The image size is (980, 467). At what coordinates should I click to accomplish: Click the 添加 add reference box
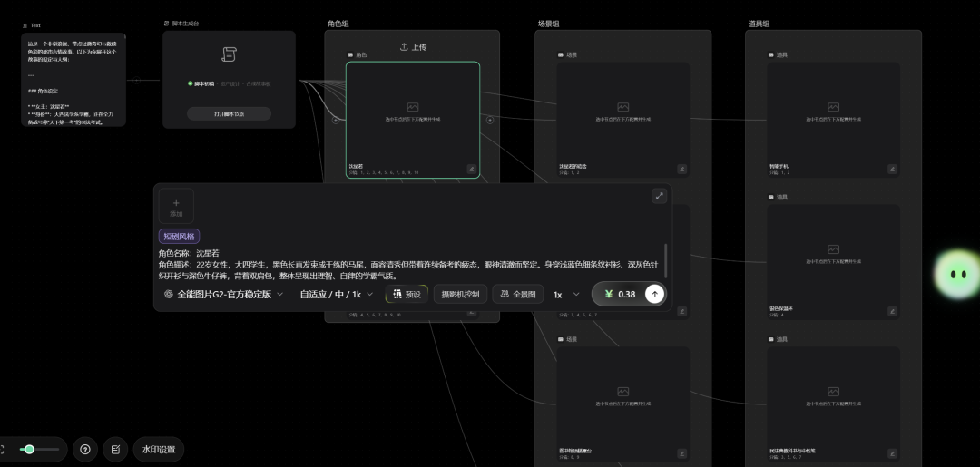[x=176, y=207]
